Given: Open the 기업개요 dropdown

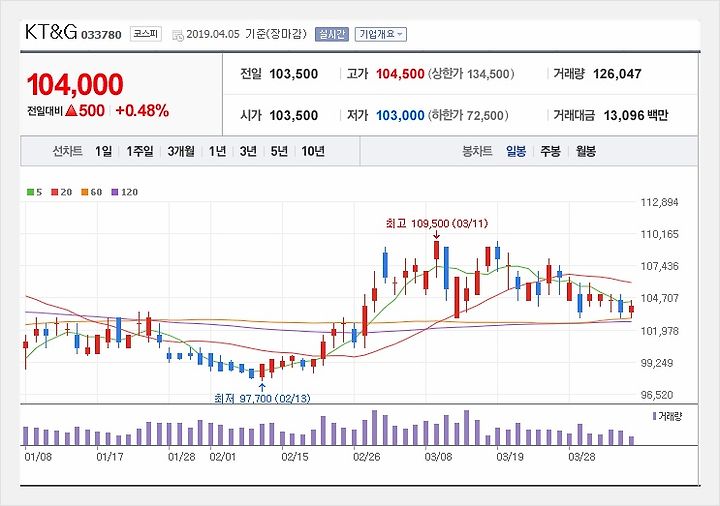Looking at the screenshot, I should pyautogui.click(x=381, y=34).
